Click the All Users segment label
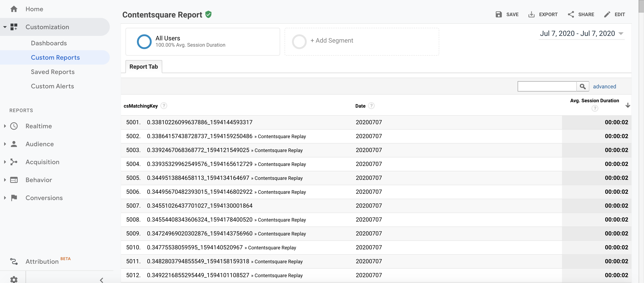Screen dimensions: 644x283 pos(168,38)
